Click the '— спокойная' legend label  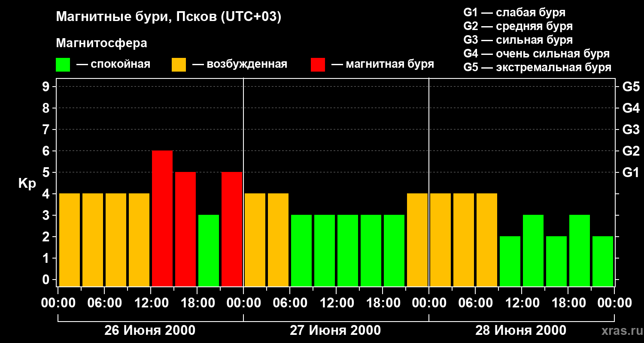tap(113, 64)
